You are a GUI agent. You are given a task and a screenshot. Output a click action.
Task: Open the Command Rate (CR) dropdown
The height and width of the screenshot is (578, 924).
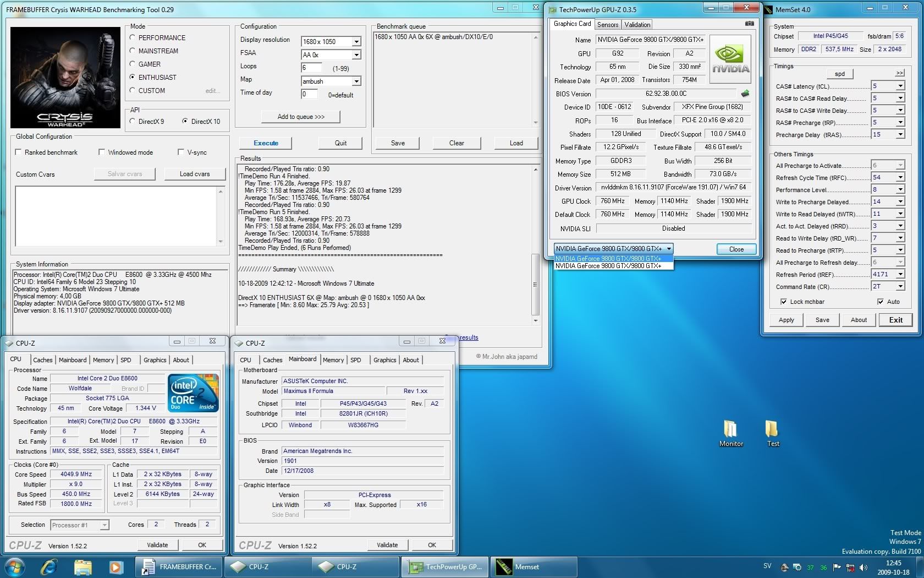[900, 286]
